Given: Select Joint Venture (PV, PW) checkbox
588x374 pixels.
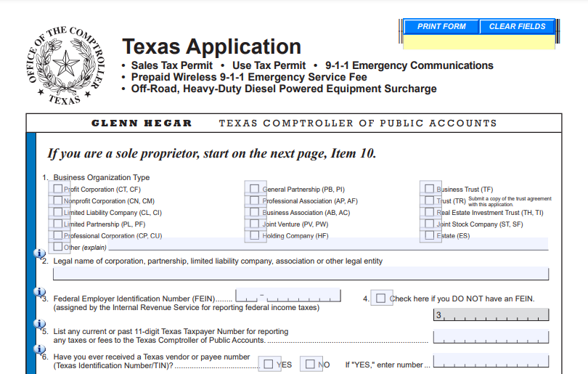Looking at the screenshot, I should [x=254, y=224].
